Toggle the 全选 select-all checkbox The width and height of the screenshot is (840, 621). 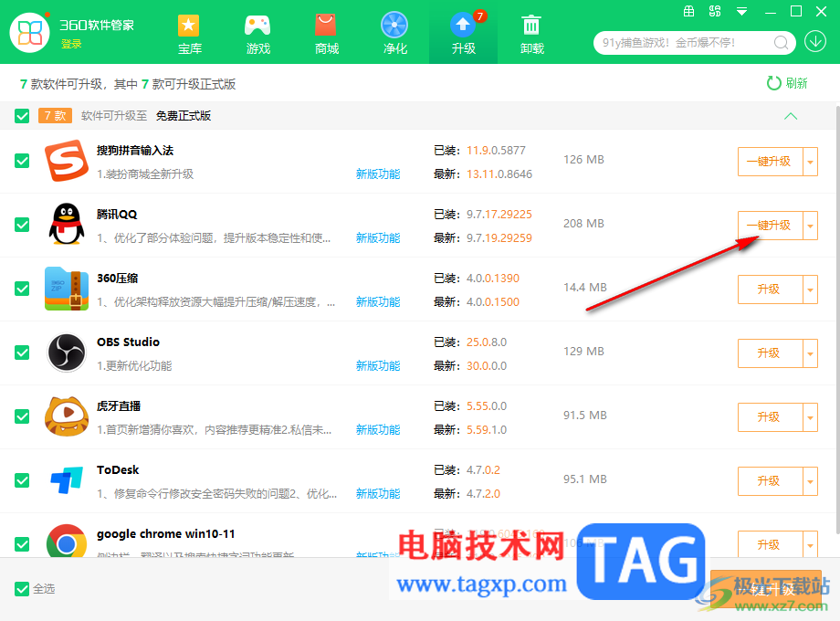coord(22,589)
